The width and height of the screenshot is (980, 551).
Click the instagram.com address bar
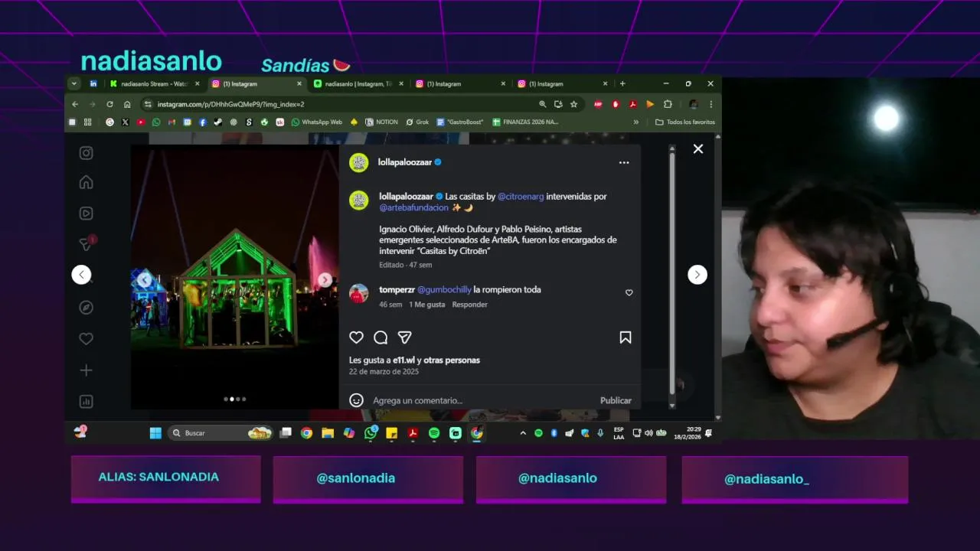337,104
